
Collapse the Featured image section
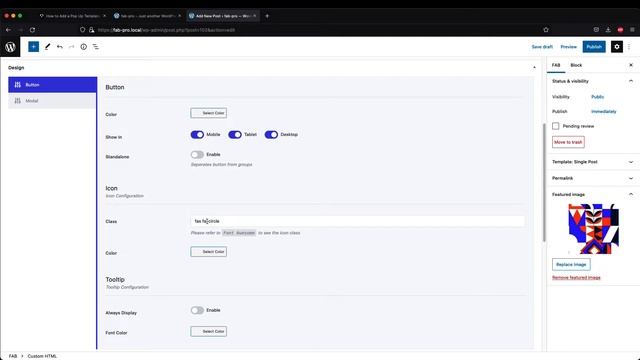(x=631, y=194)
